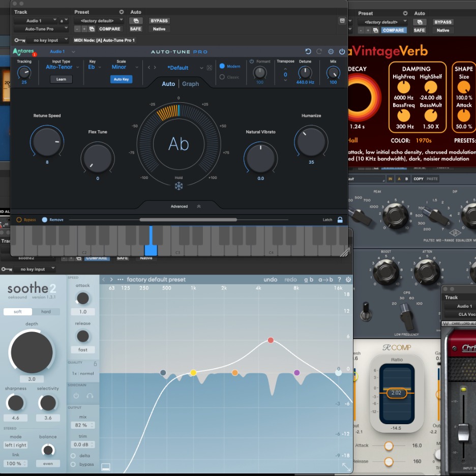Click the redo arrow icon in Auto-Tune Pro
Image resolution: width=476 pixels, height=476 pixels.
click(x=319, y=51)
